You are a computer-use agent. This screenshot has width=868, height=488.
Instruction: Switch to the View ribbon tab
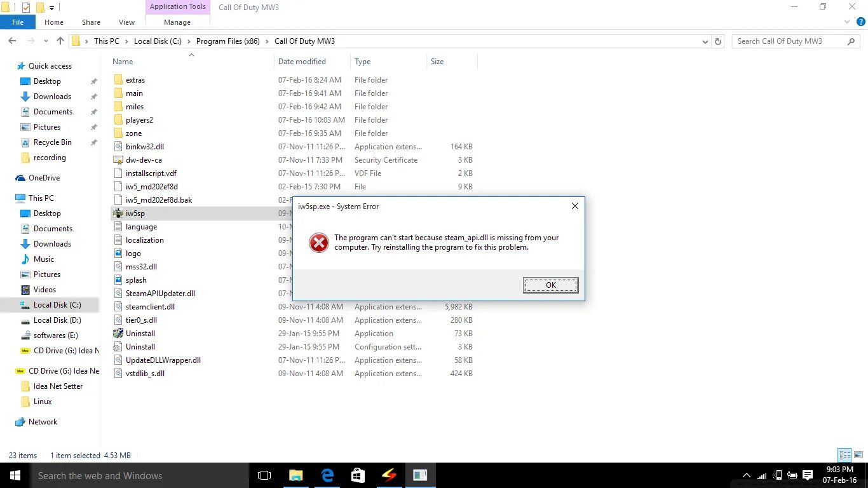[126, 22]
